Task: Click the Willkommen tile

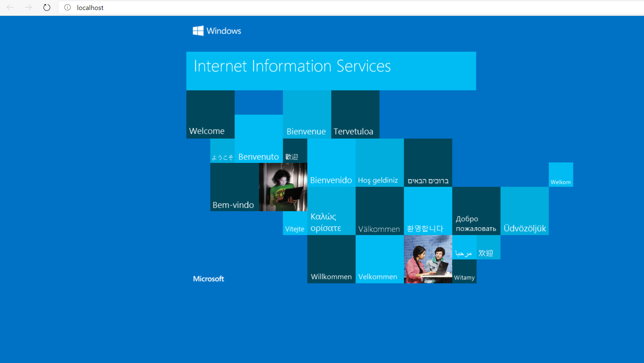Action: (x=331, y=259)
